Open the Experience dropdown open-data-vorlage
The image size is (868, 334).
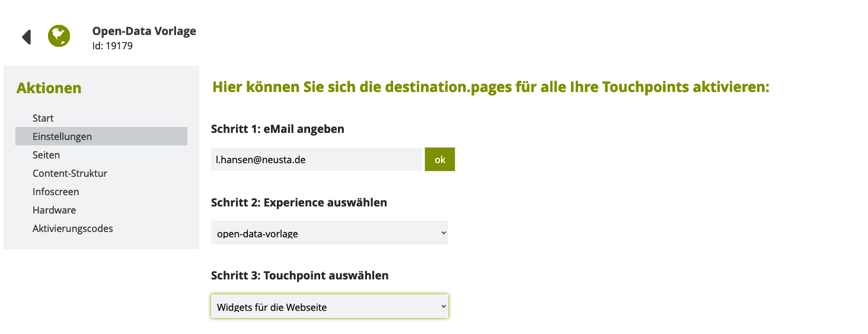[x=330, y=233]
